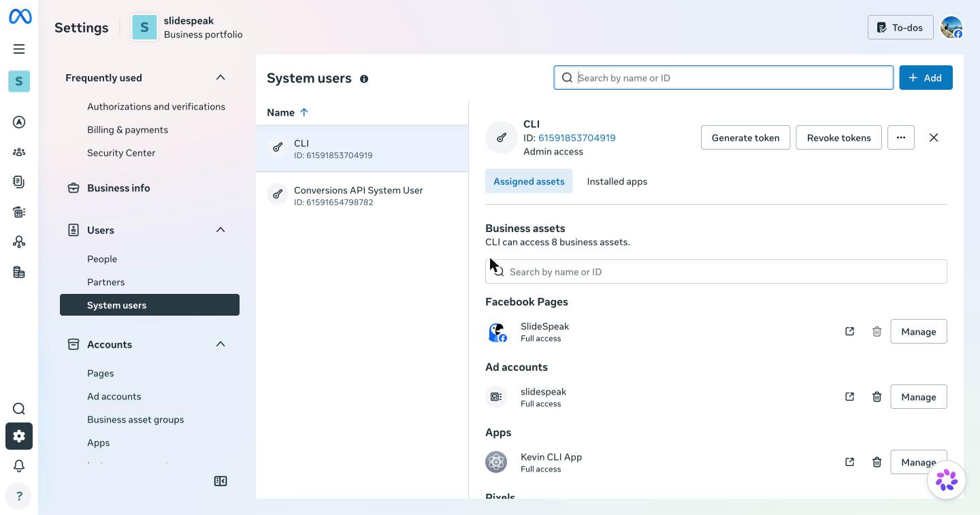The image size is (980, 515).
Task: Click the purple AI assistant bubble
Action: [x=947, y=480]
